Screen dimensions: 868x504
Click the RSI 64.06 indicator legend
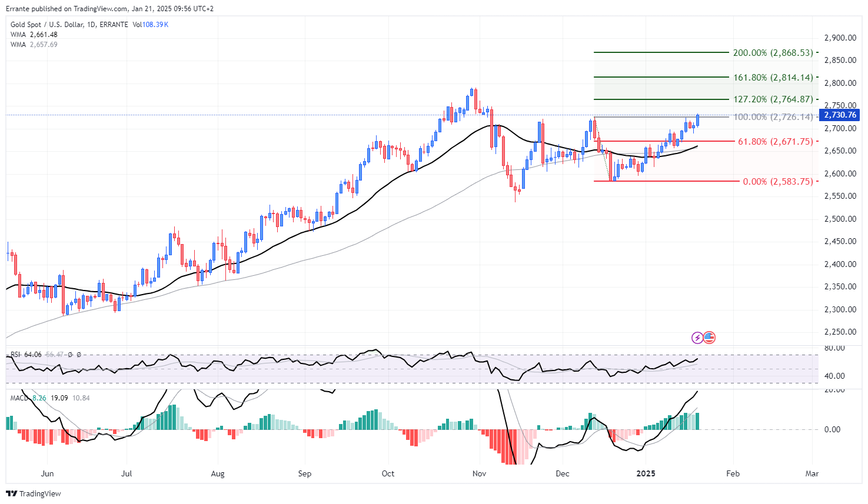26,355
